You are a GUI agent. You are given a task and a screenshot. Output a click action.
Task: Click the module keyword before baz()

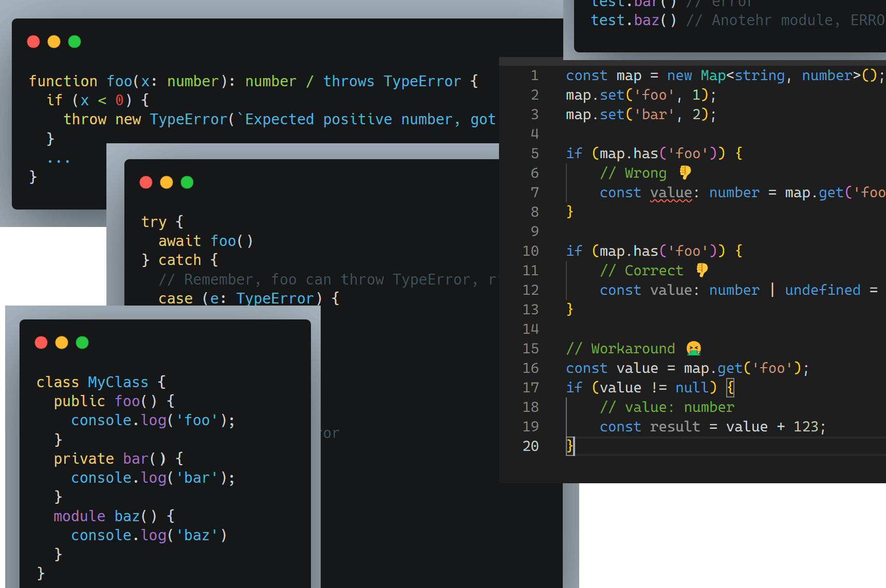80,516
